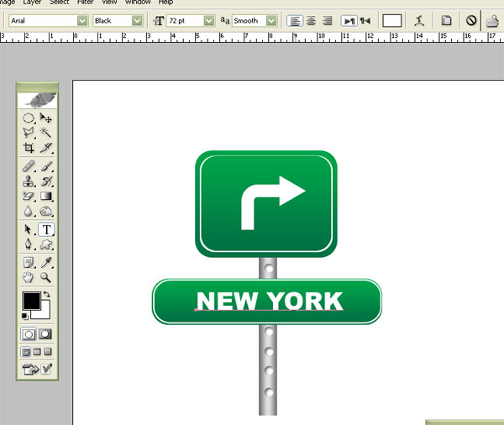The image size is (504, 425).
Task: Select the Custom Shape tool
Action: pos(45,244)
